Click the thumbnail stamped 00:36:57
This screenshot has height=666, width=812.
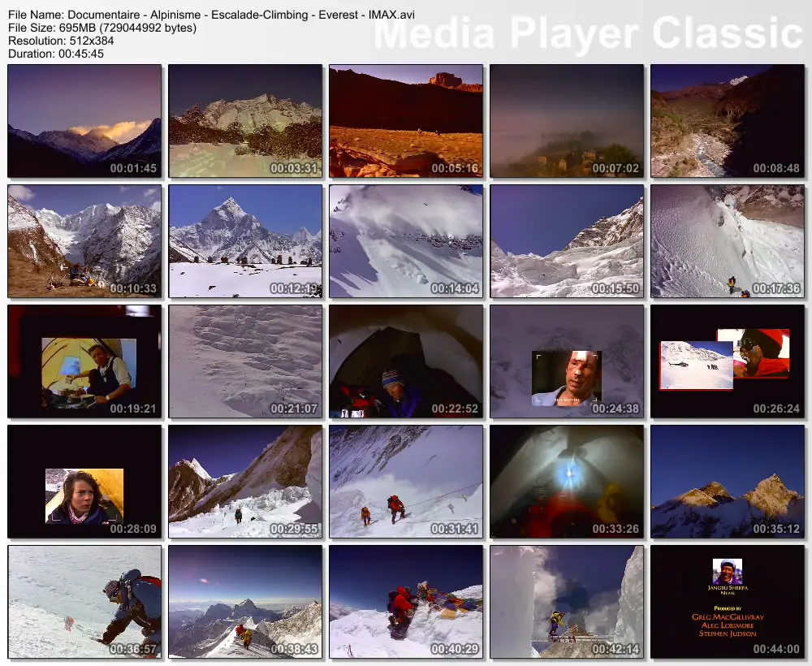[x=84, y=602]
